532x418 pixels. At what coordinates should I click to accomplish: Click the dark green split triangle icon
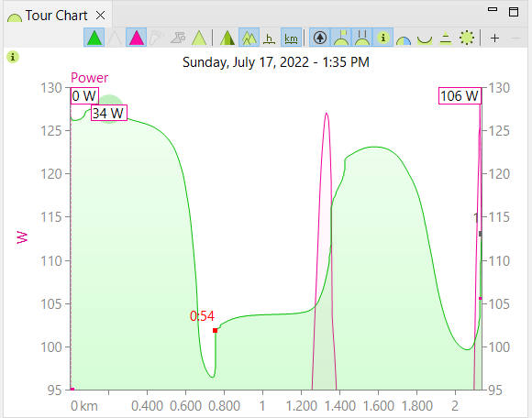click(x=227, y=38)
